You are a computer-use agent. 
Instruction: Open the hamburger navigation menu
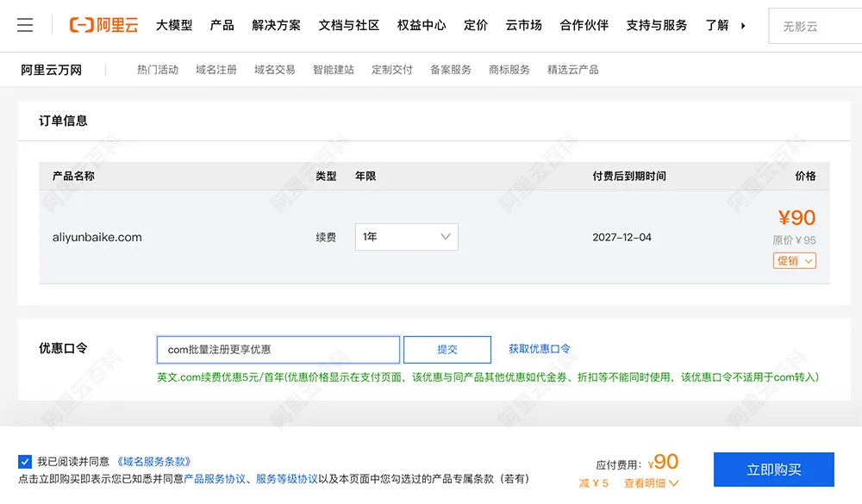click(25, 25)
